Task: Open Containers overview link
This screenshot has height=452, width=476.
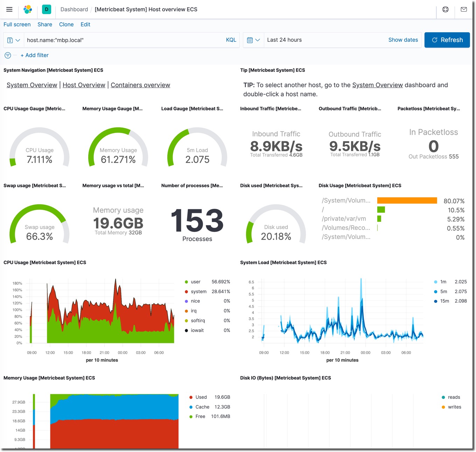Action: coord(140,85)
